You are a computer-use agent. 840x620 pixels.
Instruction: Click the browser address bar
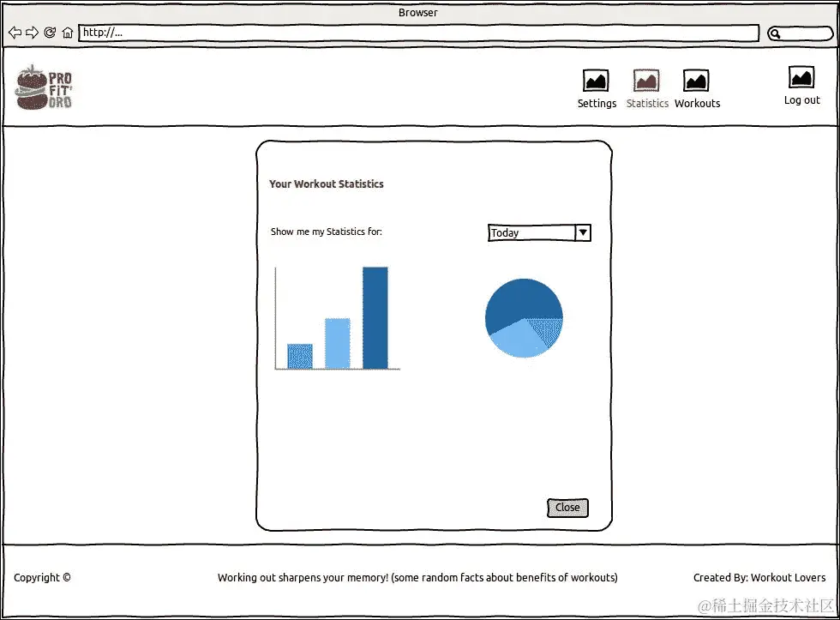point(419,33)
